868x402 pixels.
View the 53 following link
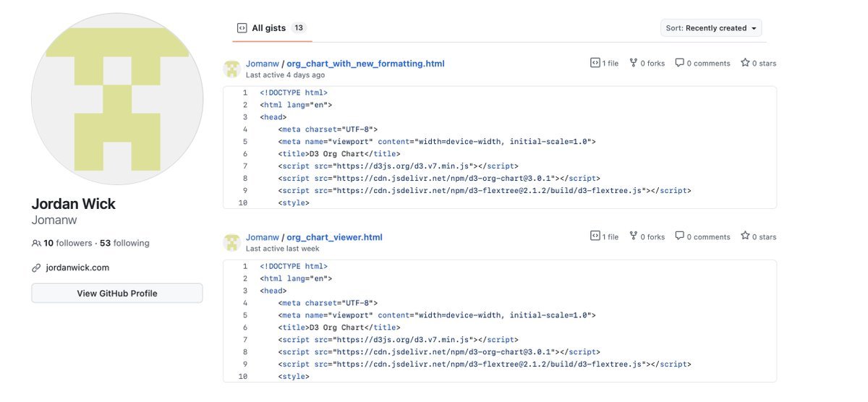pos(124,243)
